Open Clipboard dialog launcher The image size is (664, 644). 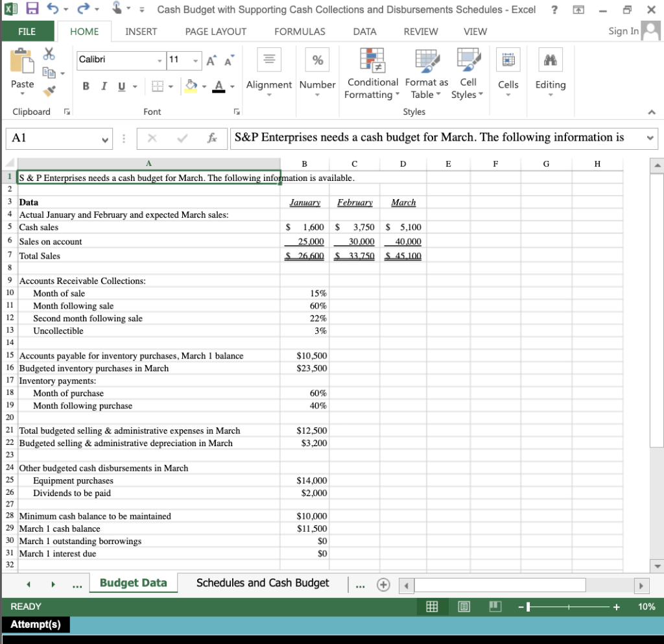pos(67,112)
